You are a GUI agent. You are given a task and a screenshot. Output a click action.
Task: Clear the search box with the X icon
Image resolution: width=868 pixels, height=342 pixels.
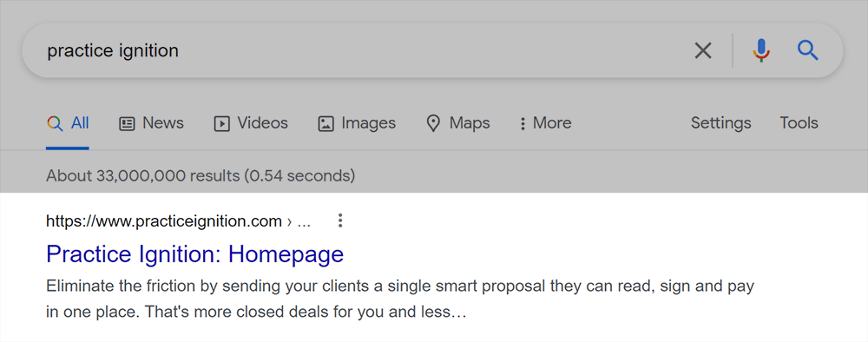point(702,51)
